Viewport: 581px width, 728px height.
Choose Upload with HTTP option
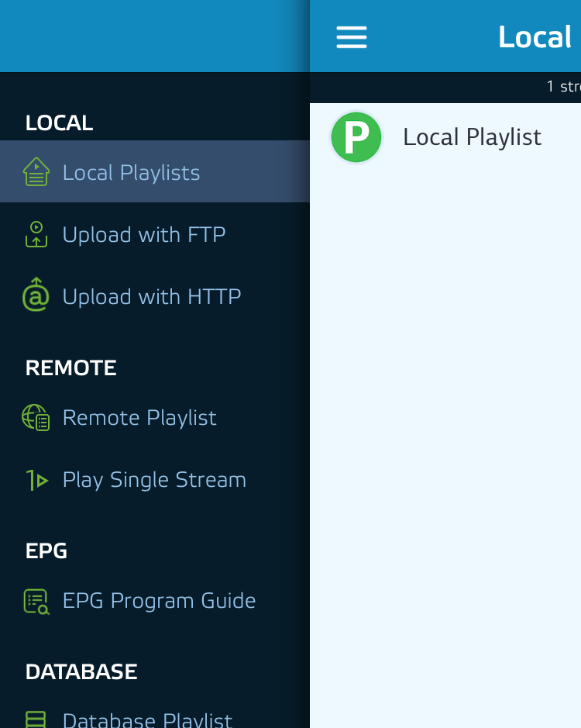coord(152,296)
